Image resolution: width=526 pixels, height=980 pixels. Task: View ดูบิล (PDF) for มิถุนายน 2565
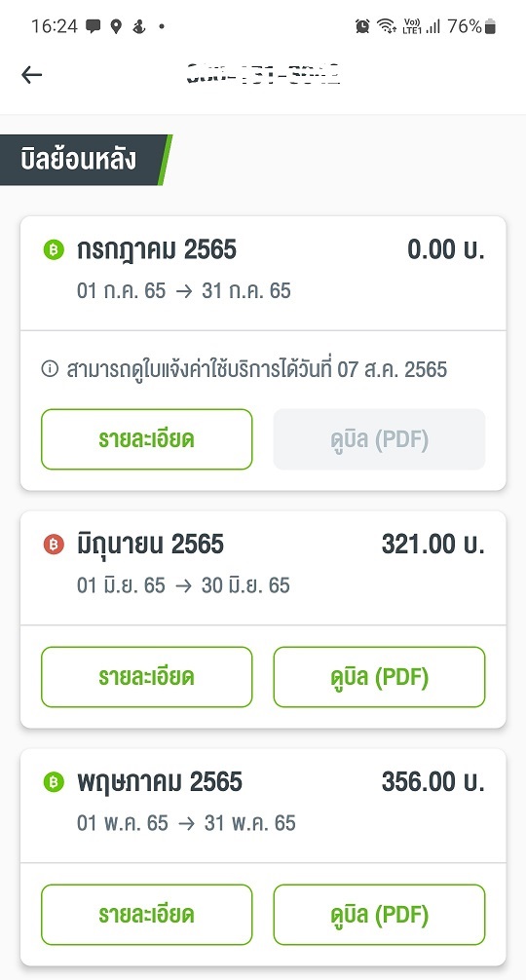379,677
